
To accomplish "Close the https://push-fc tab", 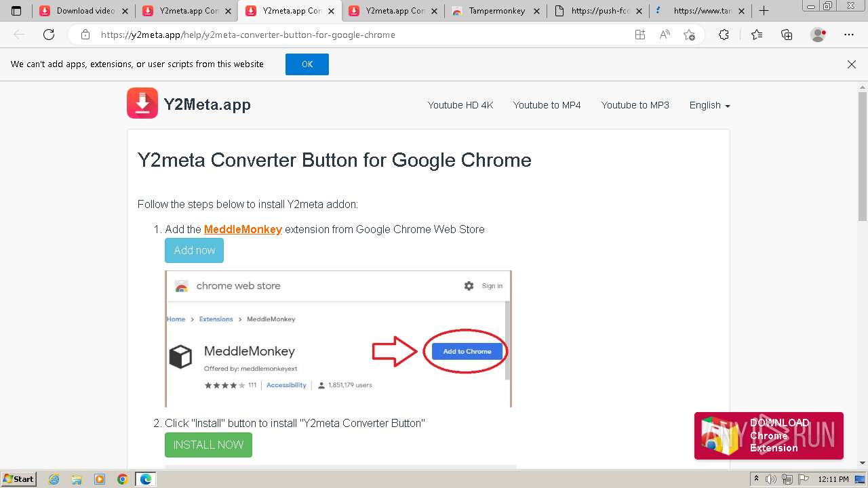I will pos(639,11).
